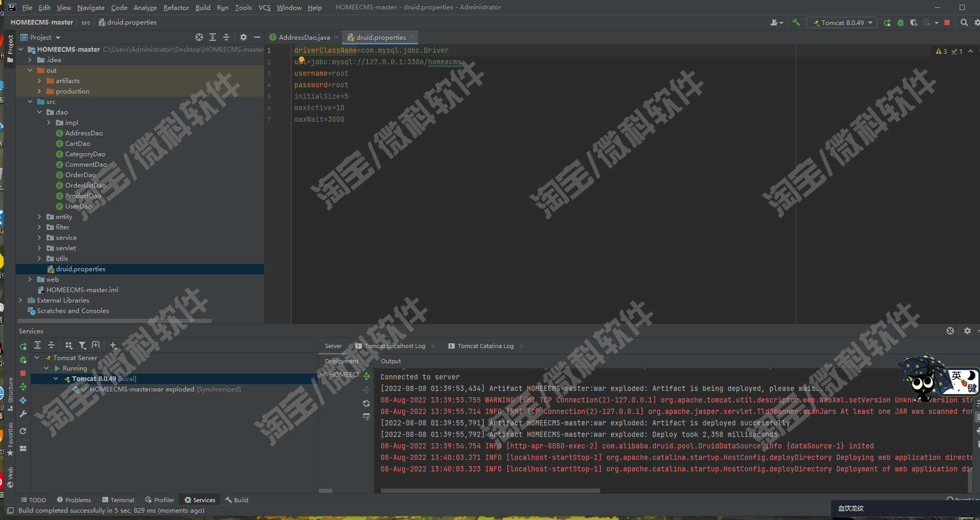Collapse all in the Project panel header
This screenshot has height=520, width=980.
226,37
